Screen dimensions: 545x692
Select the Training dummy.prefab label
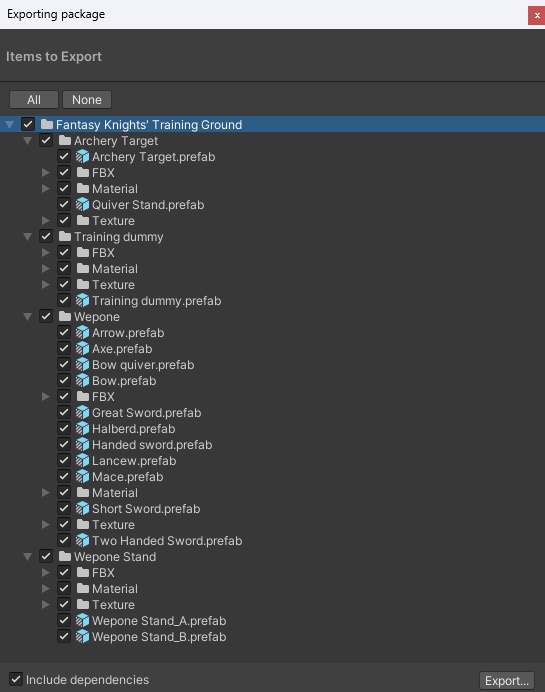(156, 301)
